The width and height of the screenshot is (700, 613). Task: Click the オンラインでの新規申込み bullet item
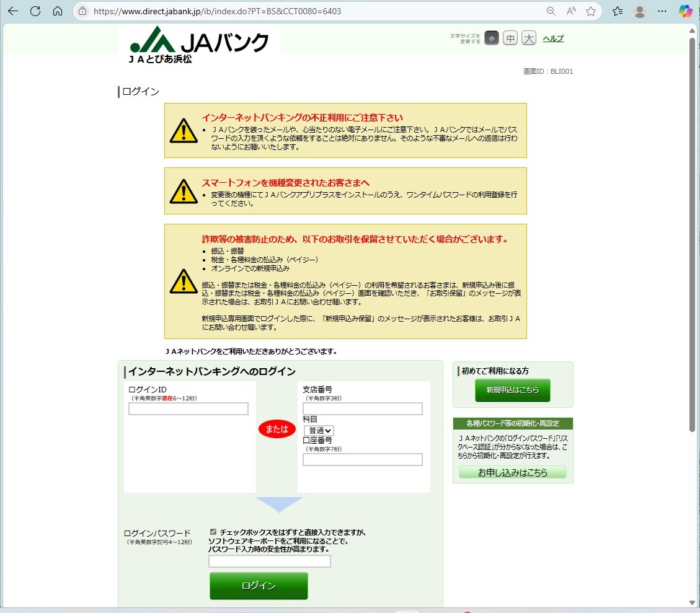[250, 268]
